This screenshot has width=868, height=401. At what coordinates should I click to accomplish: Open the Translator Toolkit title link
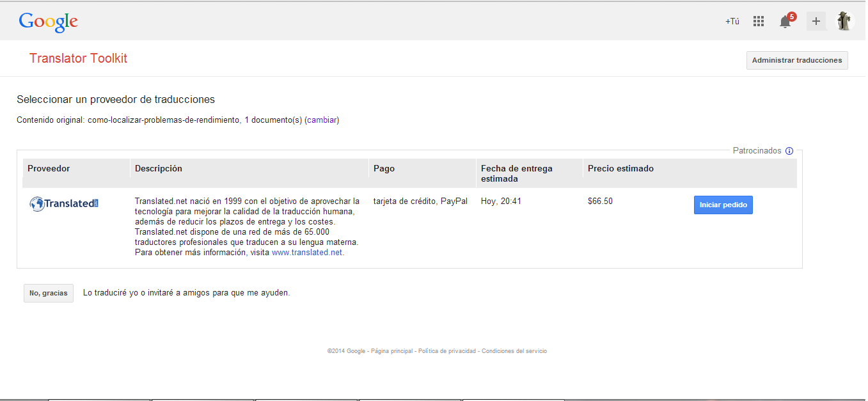click(x=79, y=58)
